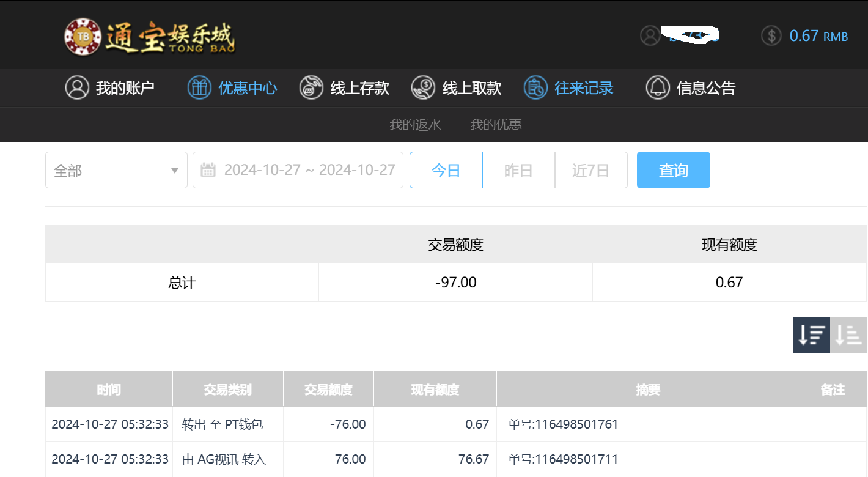The width and height of the screenshot is (868, 477).
Task: Click the 查询 search button
Action: pyautogui.click(x=673, y=170)
